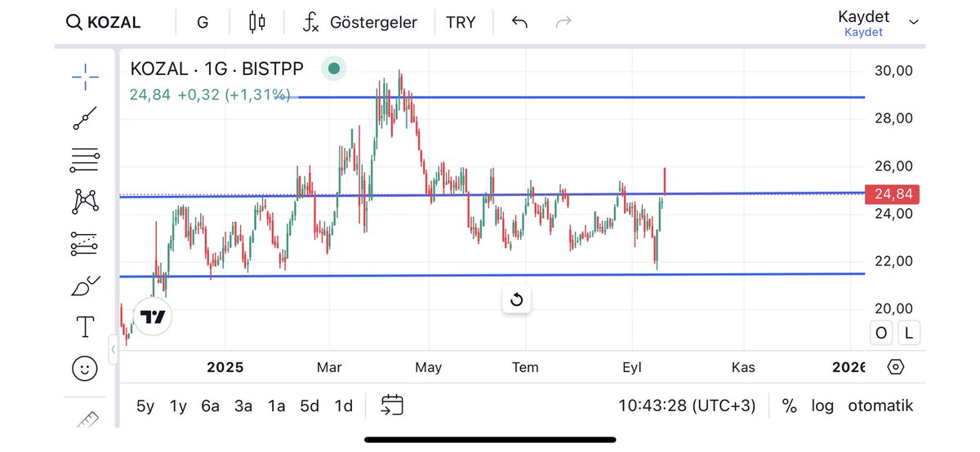Open the forecasting and measurement tools
Viewport: 980px width, 452px height.
click(x=85, y=243)
